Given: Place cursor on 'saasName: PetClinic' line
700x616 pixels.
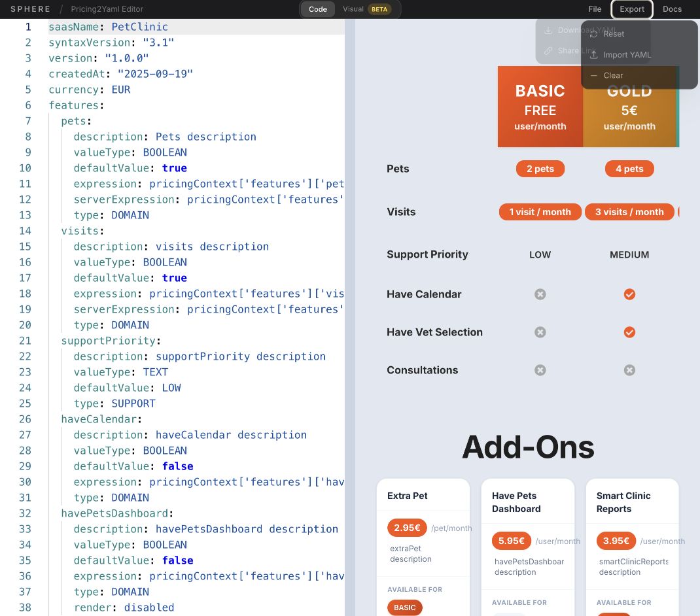Looking at the screenshot, I should click(108, 27).
